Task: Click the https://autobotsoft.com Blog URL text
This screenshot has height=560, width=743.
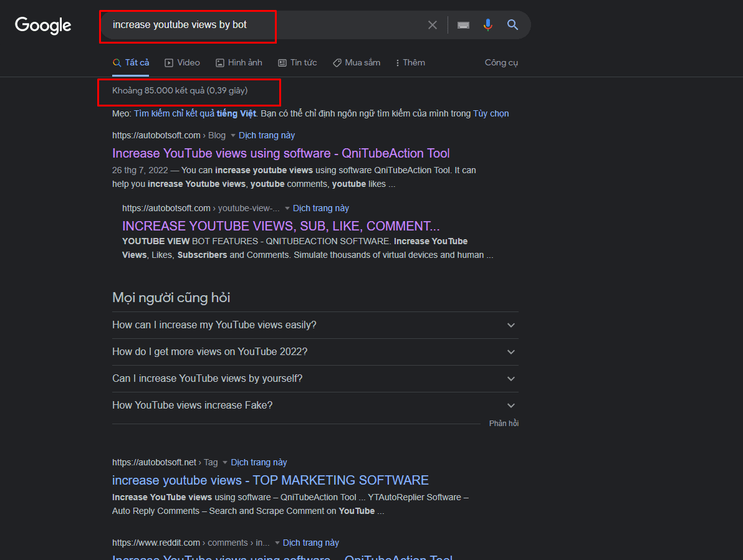Action: pyautogui.click(x=169, y=135)
